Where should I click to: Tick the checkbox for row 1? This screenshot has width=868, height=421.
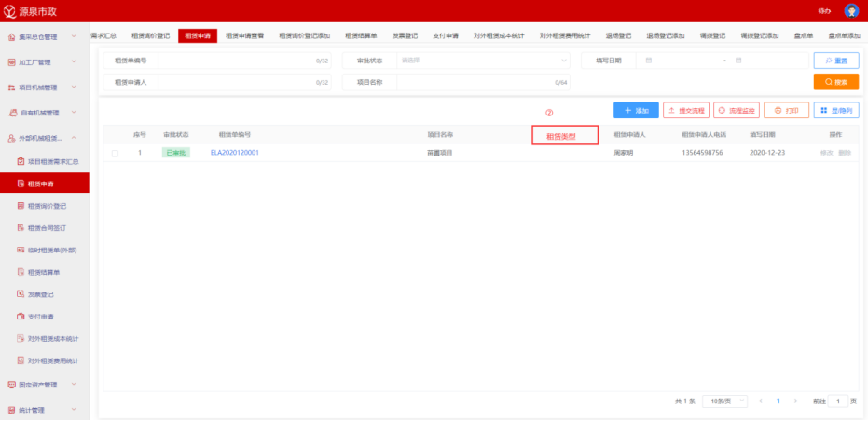coord(115,153)
